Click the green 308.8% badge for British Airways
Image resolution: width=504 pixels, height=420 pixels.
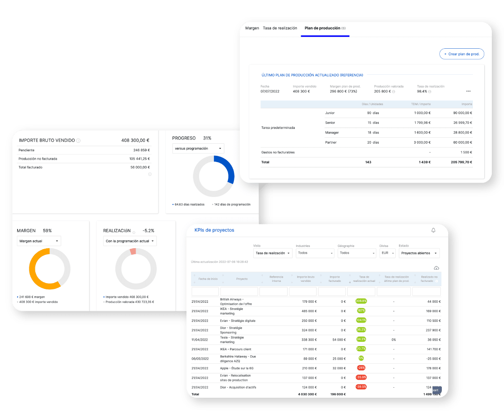pos(361,301)
